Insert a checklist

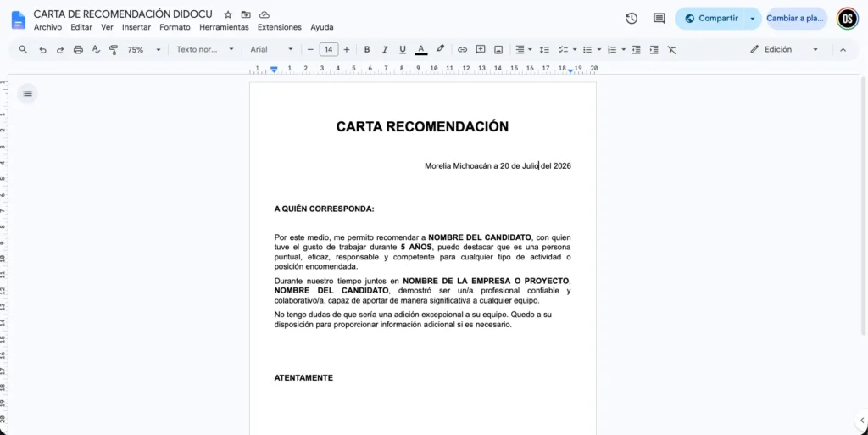pos(563,50)
